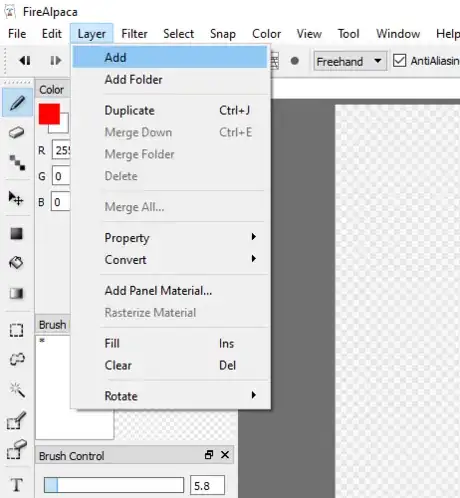Close the Brush Control panel

(225, 455)
